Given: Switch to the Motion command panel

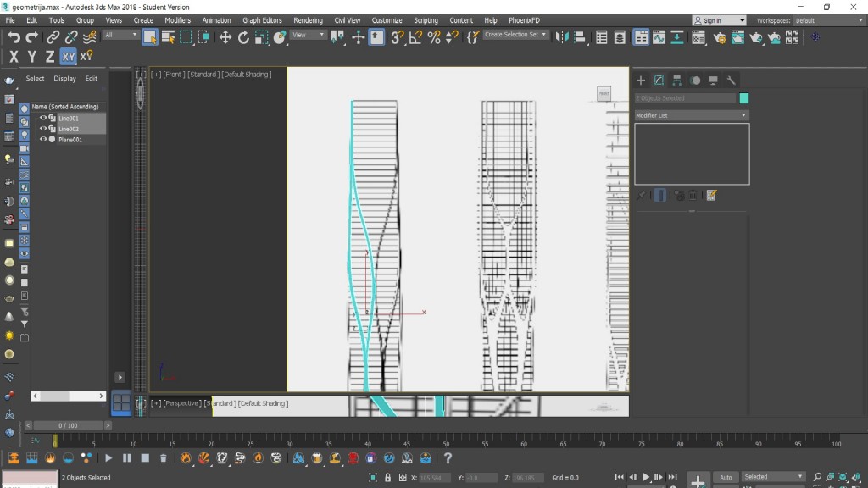Looking at the screenshot, I should point(695,80).
